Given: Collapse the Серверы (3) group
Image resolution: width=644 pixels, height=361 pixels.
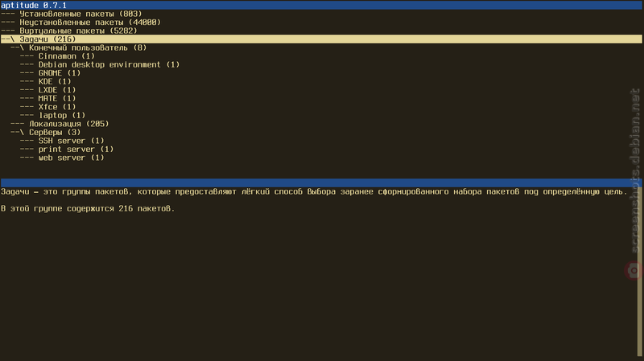Looking at the screenshot, I should (x=46, y=133).
